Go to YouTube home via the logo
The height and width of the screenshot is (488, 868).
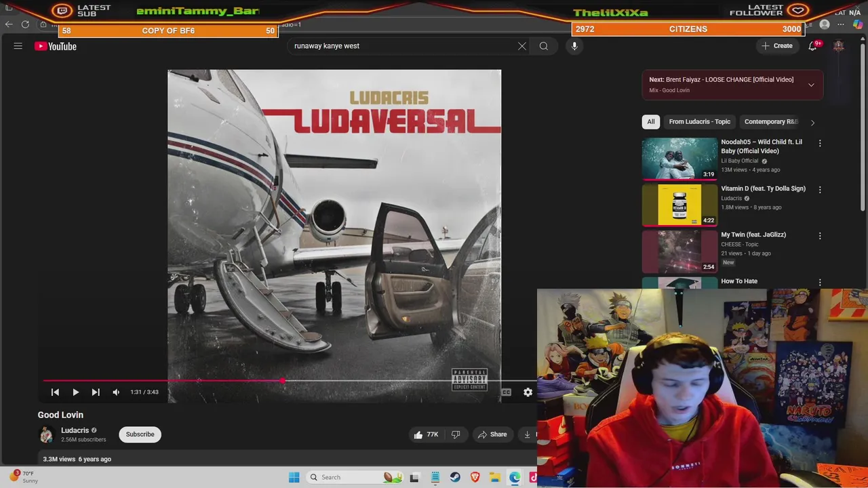[56, 46]
